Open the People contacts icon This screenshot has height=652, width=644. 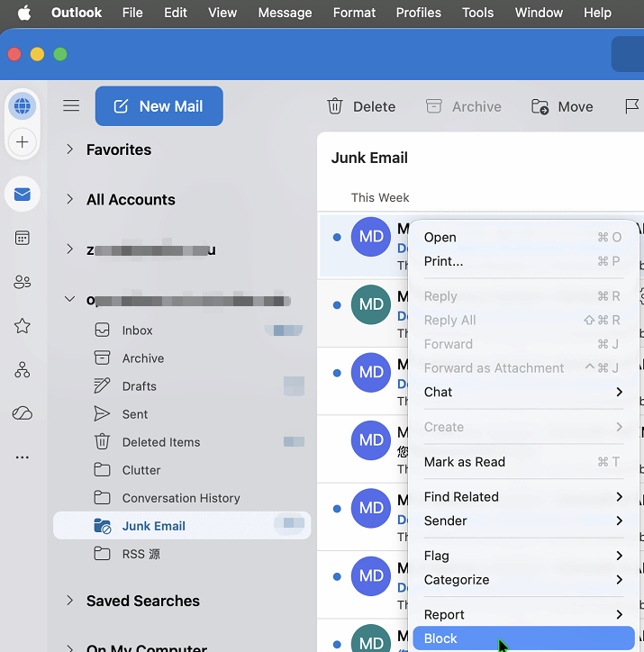click(23, 282)
